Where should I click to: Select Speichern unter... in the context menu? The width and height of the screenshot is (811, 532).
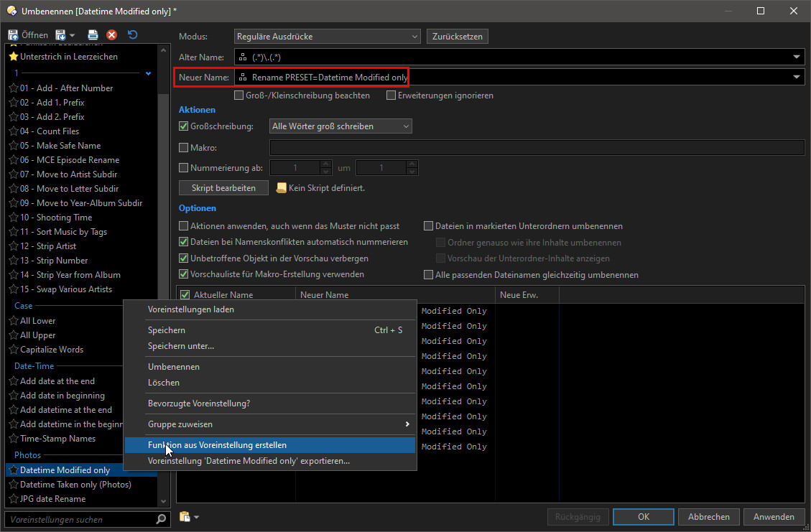270,346
